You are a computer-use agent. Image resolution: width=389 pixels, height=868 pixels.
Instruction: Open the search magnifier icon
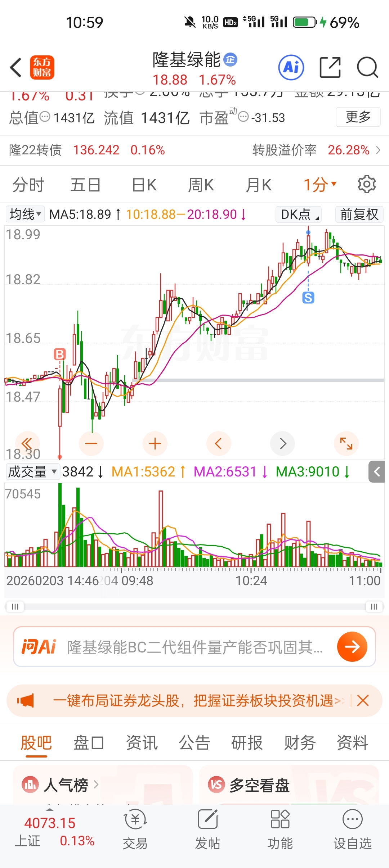[x=367, y=67]
